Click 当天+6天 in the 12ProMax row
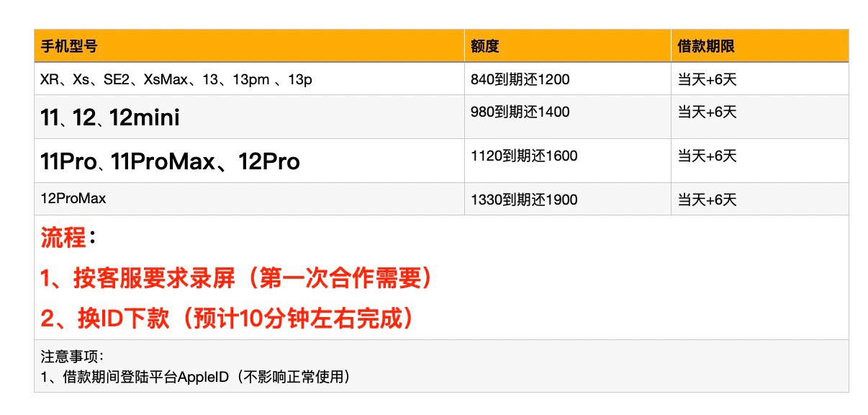This screenshot has height=415, width=868. click(707, 200)
